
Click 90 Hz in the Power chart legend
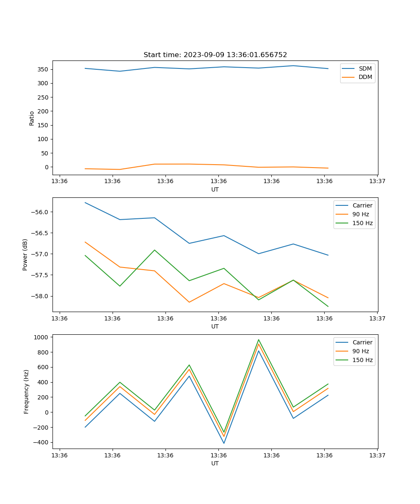tap(360, 214)
